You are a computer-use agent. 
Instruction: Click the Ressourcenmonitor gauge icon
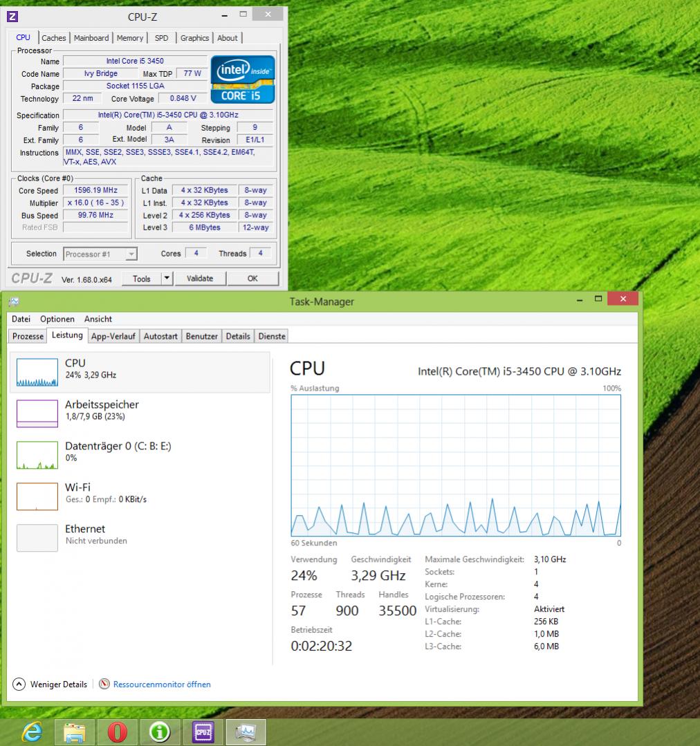(x=104, y=684)
